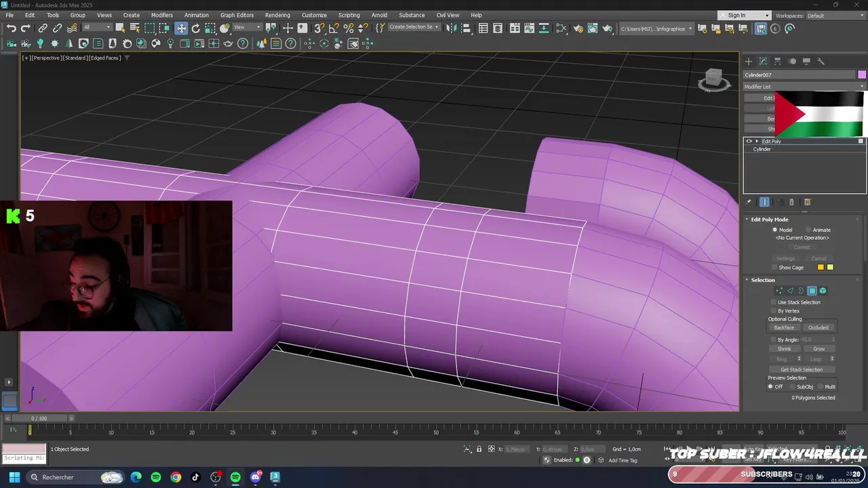
Task: Enable the By Angle checkbox
Action: [x=774, y=340]
